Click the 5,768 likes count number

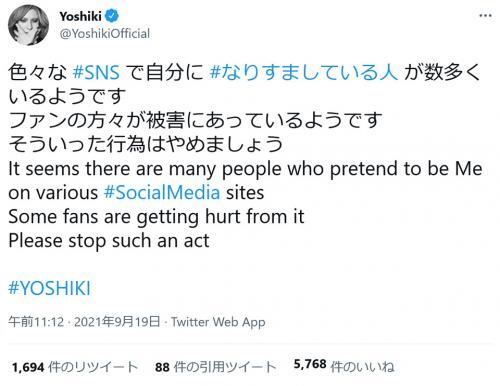310,364
